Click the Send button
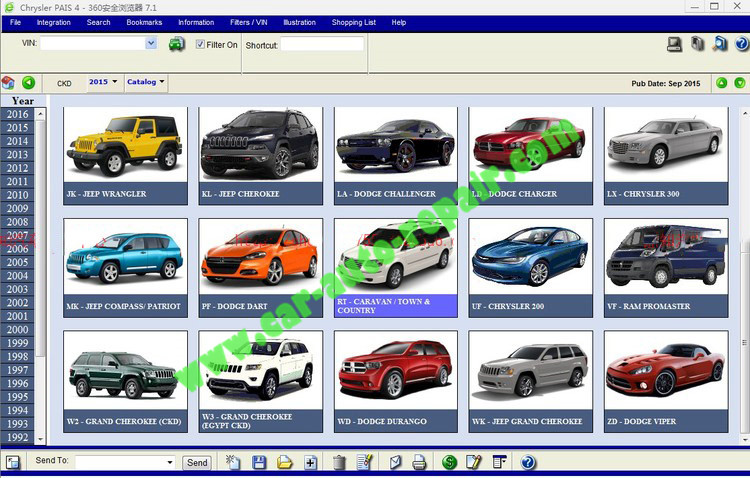The height and width of the screenshot is (478, 750). click(197, 463)
